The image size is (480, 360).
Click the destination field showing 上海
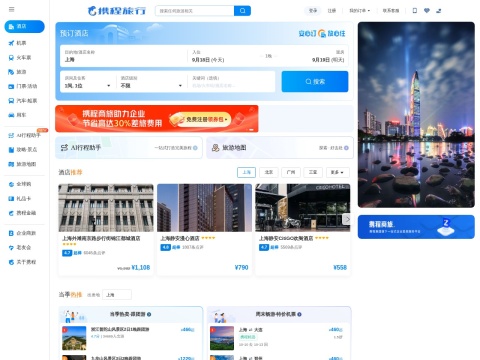[124, 56]
